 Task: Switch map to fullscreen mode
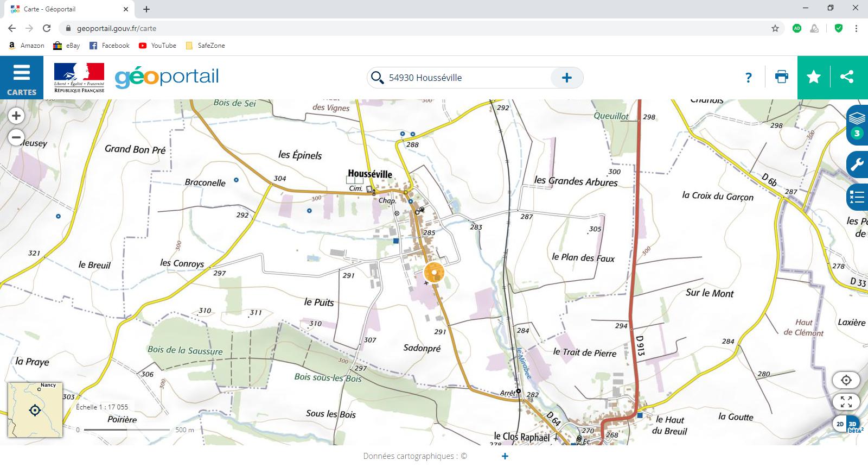tap(846, 402)
